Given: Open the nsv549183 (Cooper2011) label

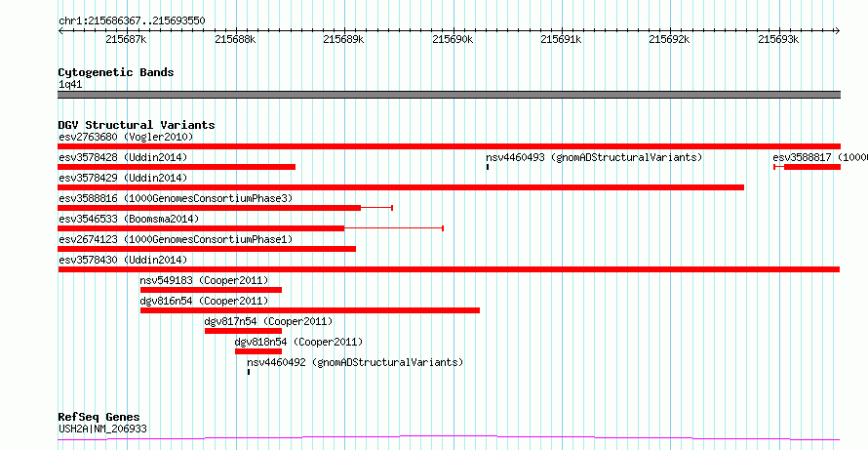Looking at the screenshot, I should 204,280.
